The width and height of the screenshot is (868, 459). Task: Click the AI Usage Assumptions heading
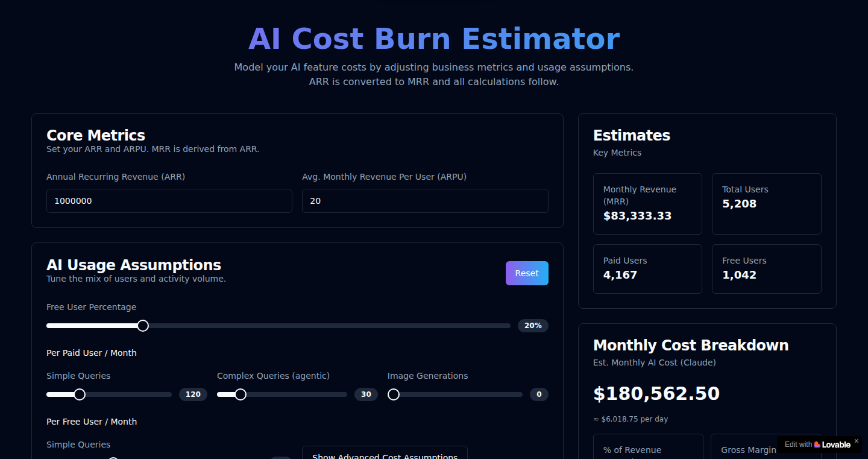coord(134,265)
